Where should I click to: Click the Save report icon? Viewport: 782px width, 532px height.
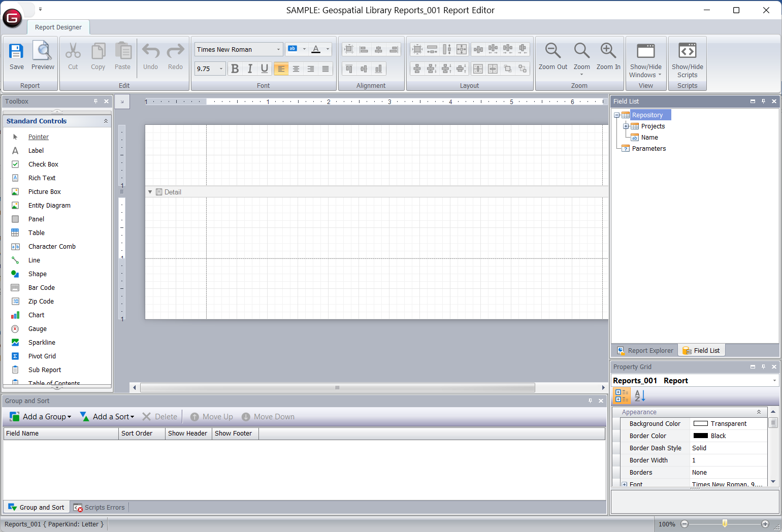[x=16, y=51]
